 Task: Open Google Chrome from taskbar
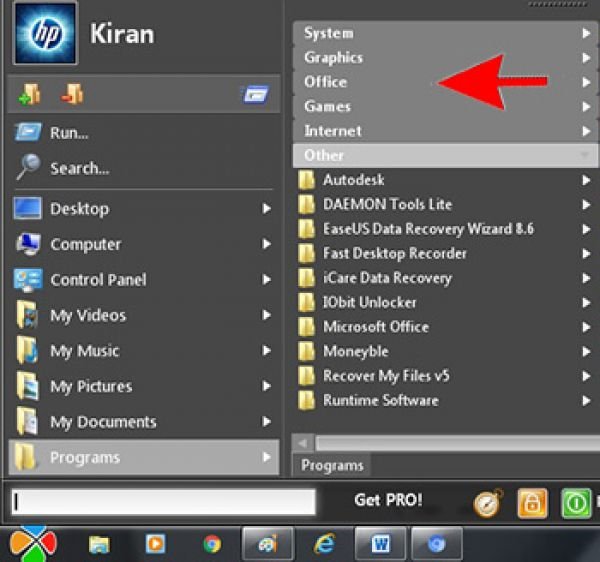coord(212,544)
